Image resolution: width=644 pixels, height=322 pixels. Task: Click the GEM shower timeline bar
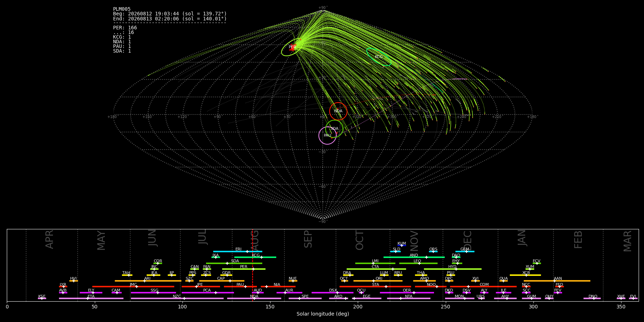click(x=465, y=252)
